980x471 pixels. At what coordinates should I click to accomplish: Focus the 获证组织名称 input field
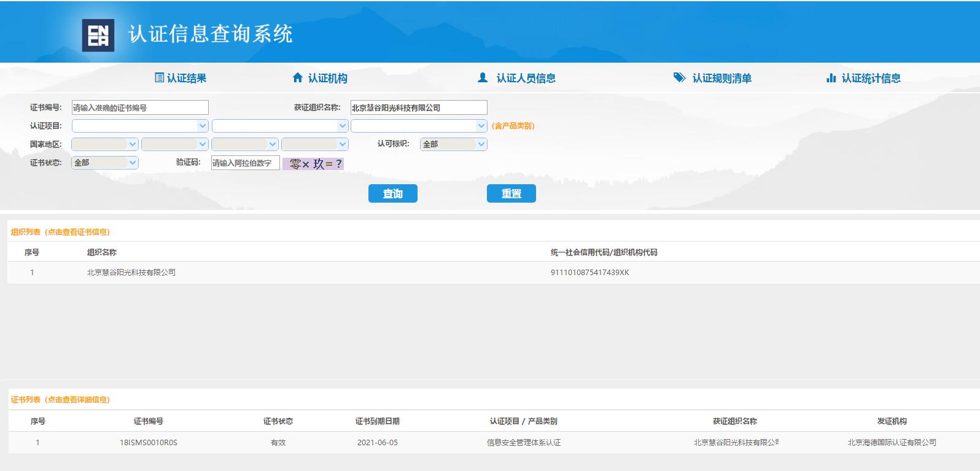coord(419,107)
